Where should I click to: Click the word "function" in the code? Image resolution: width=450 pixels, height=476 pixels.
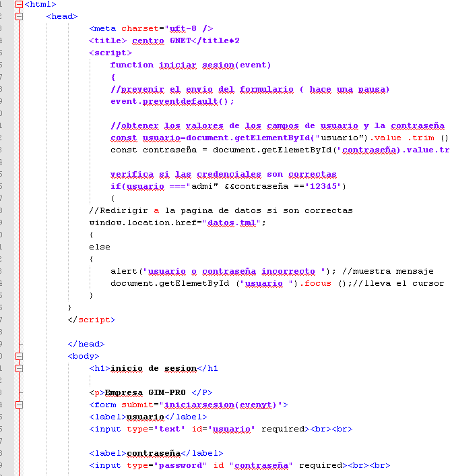(x=132, y=65)
